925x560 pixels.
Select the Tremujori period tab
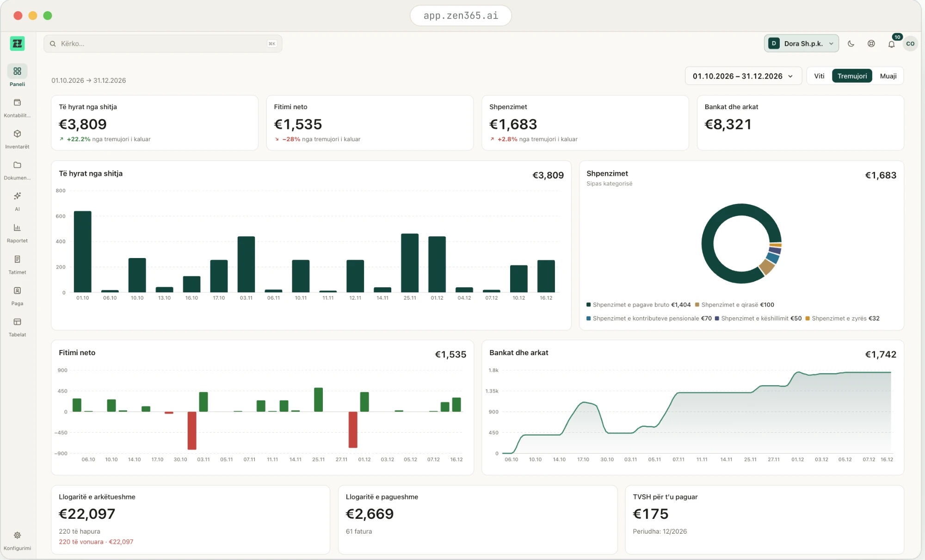click(x=852, y=76)
